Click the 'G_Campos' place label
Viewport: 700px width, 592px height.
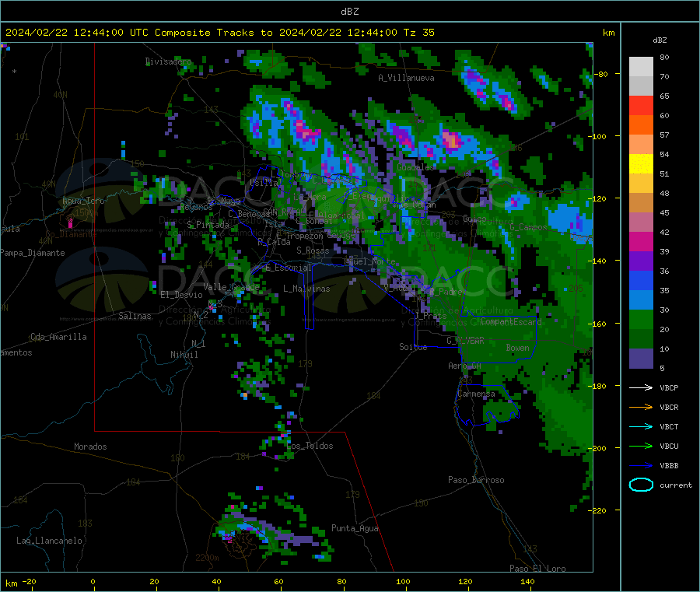[529, 227]
